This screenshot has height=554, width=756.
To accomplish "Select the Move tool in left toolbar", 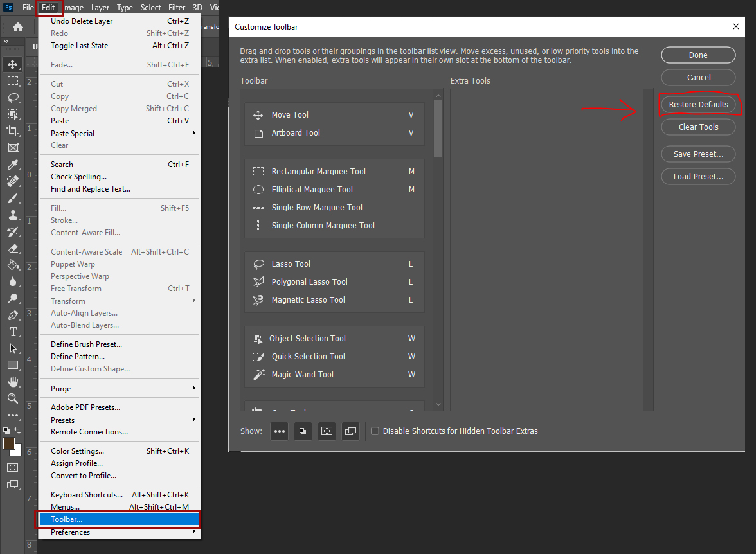I will [x=13, y=64].
